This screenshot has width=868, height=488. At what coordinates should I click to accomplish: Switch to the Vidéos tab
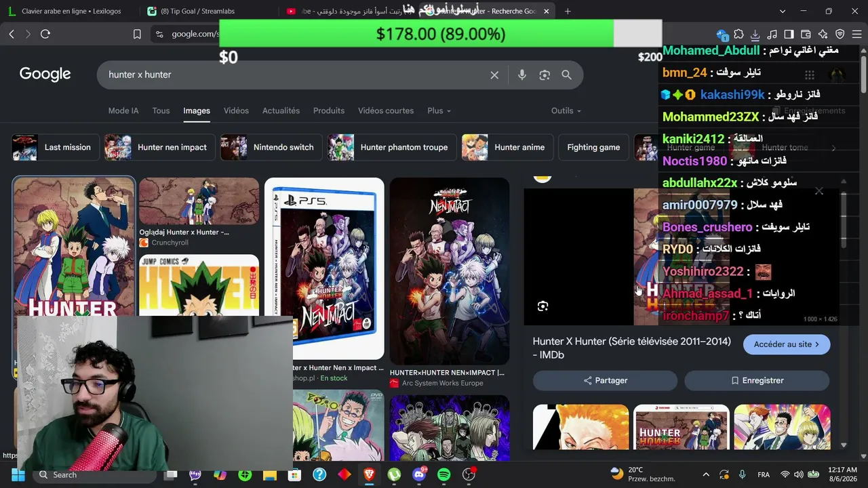[x=236, y=110]
